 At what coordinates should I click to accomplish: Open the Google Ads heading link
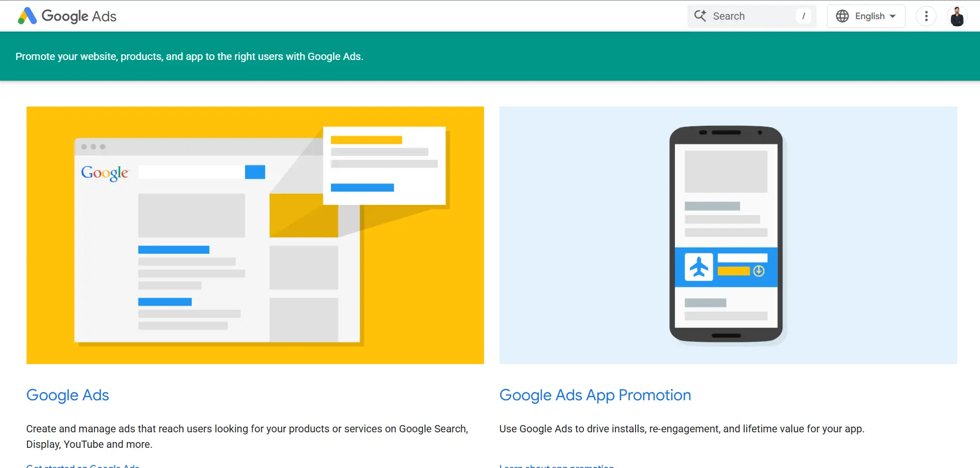click(x=68, y=395)
